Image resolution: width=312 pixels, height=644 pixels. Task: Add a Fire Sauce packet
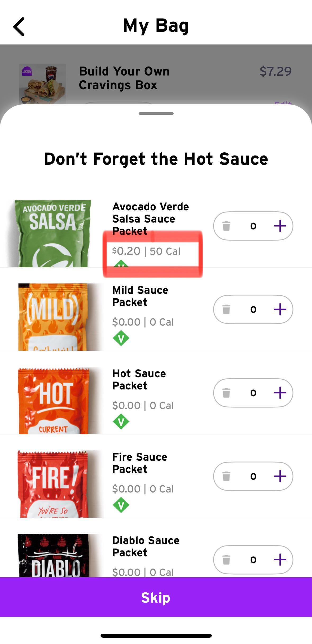(x=280, y=476)
